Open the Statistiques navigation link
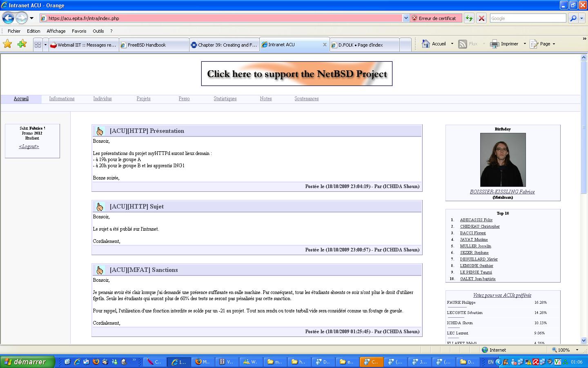 (x=225, y=99)
